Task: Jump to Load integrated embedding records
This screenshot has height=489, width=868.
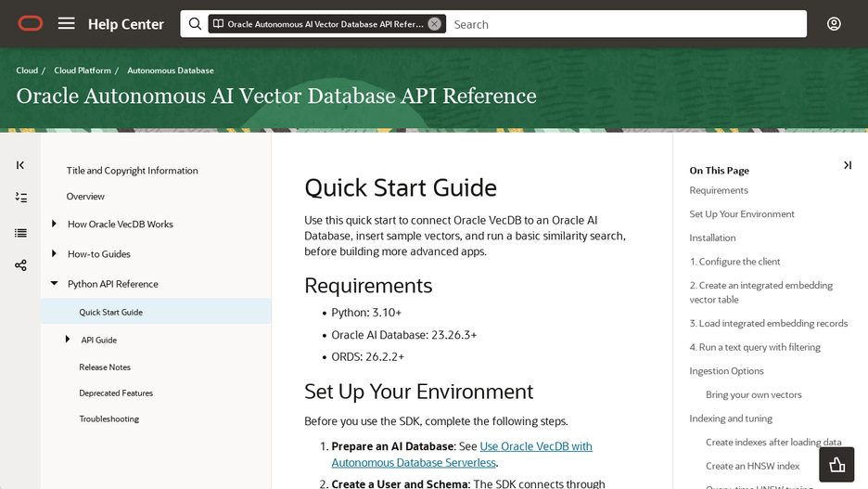Action: [x=769, y=324]
